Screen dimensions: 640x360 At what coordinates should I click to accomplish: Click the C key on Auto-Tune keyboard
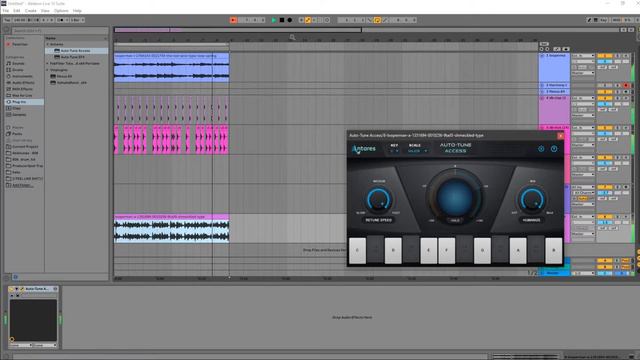click(x=358, y=250)
